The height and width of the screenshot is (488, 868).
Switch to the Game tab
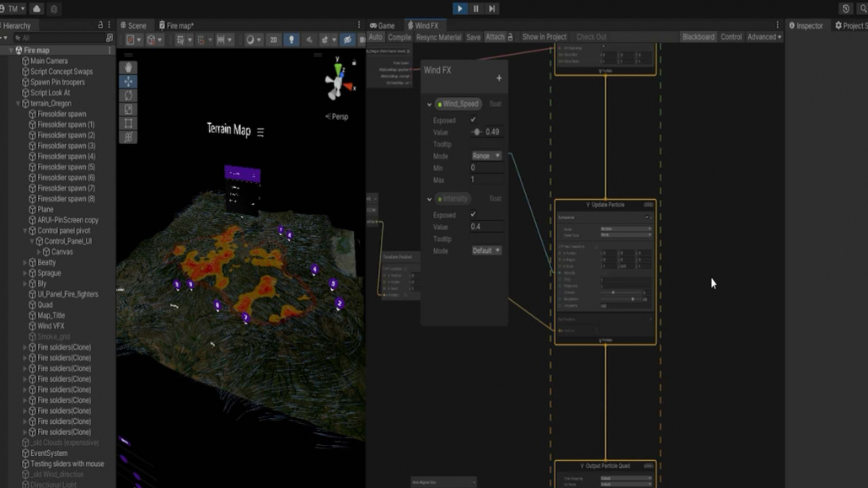click(383, 25)
